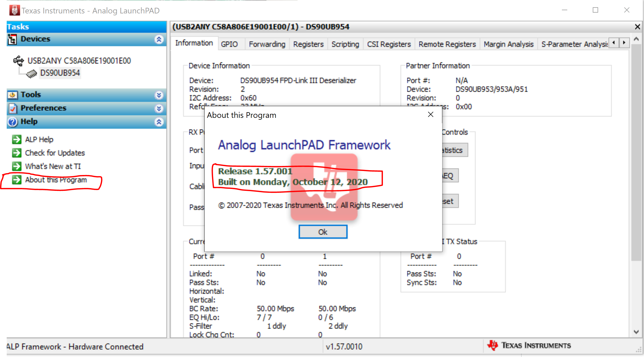This screenshot has width=644, height=357.
Task: Click the ALP Help green arrow icon
Action: pyautogui.click(x=17, y=139)
